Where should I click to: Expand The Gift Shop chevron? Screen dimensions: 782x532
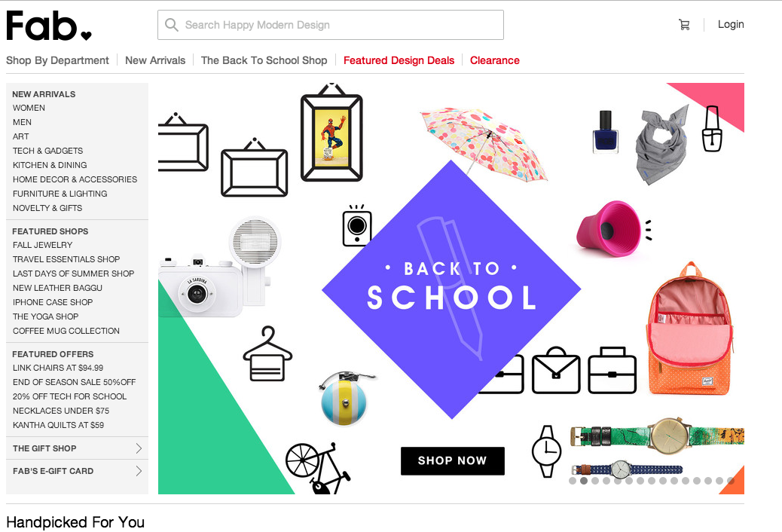(139, 448)
